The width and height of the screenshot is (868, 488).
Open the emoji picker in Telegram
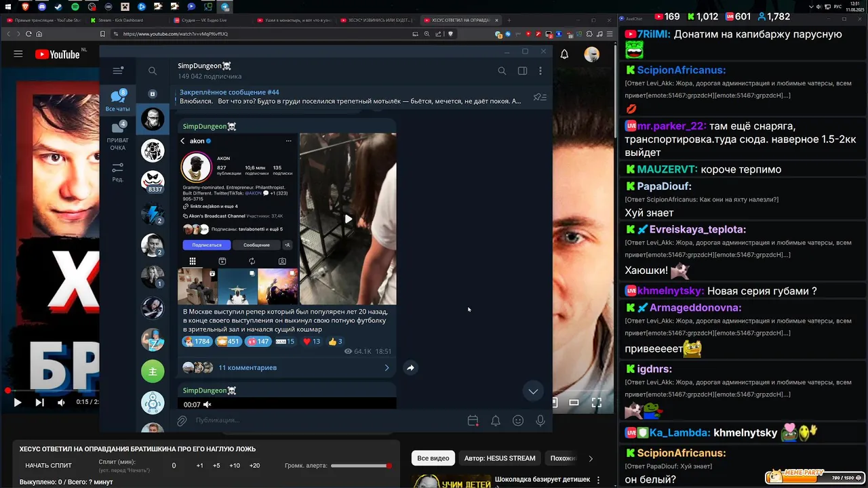point(518,421)
